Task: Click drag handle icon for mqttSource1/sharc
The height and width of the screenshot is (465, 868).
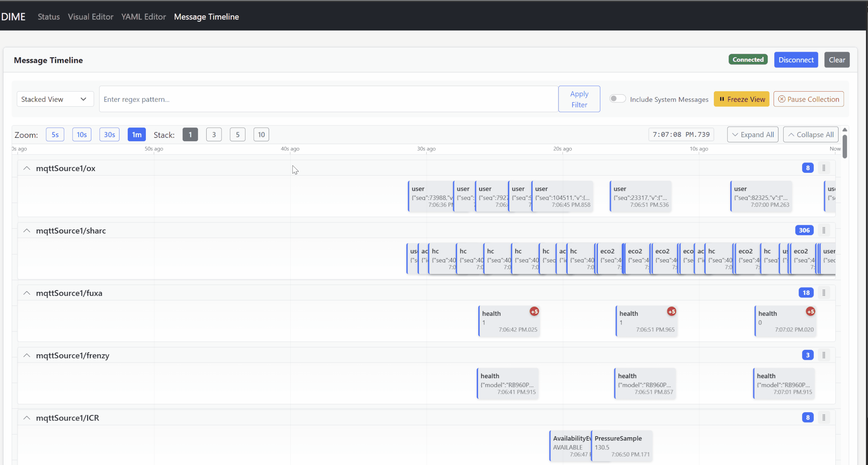Action: click(824, 230)
